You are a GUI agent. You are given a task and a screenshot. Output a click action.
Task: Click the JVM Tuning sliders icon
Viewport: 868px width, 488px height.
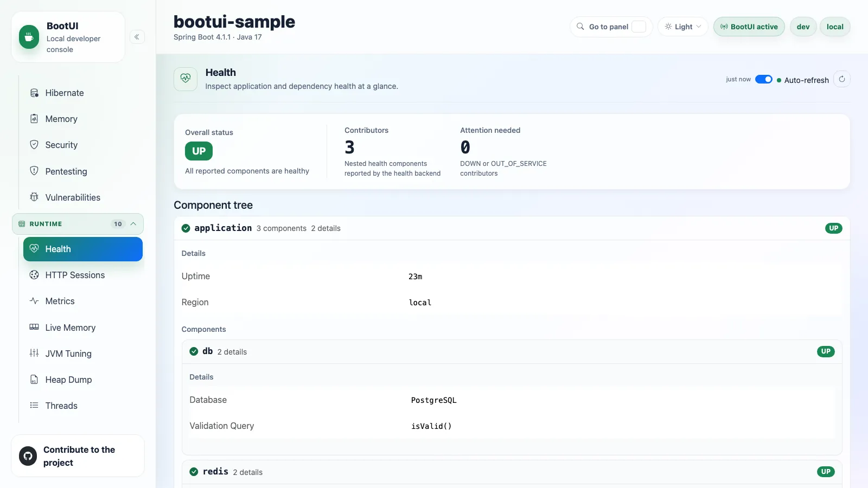(34, 353)
